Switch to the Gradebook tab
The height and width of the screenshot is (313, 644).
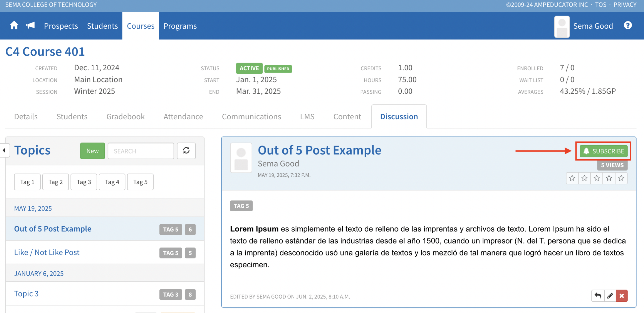tap(125, 117)
